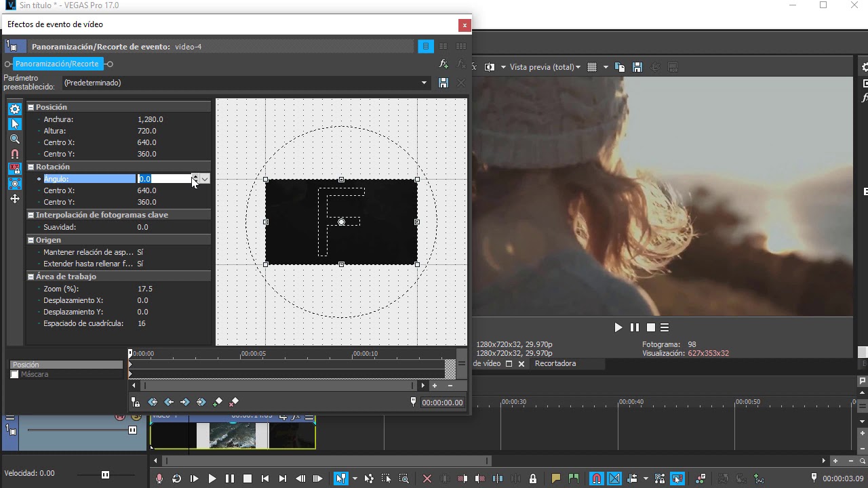The height and width of the screenshot is (488, 868).
Task: Select the normal edit arrow tool
Action: [x=15, y=124]
